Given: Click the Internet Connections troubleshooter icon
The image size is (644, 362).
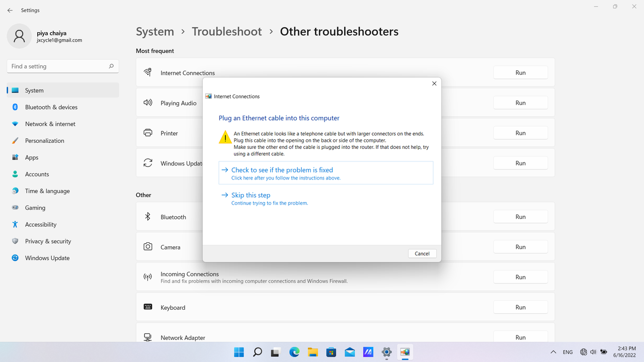Looking at the screenshot, I should 147,72.
